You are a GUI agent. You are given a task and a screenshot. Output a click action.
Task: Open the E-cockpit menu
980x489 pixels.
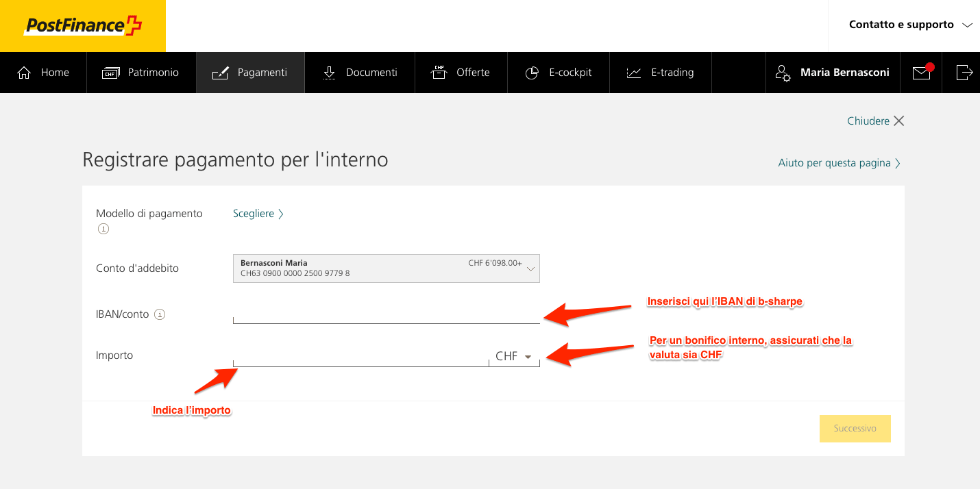tap(559, 73)
